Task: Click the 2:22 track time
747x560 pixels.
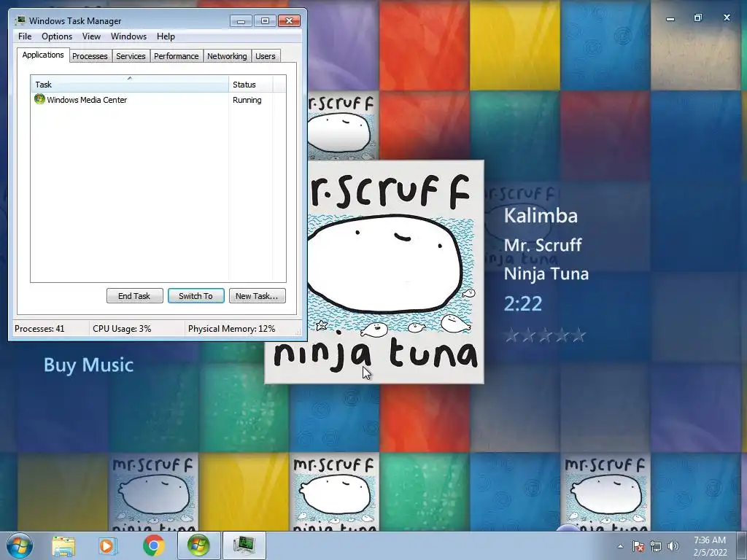Action: click(522, 303)
